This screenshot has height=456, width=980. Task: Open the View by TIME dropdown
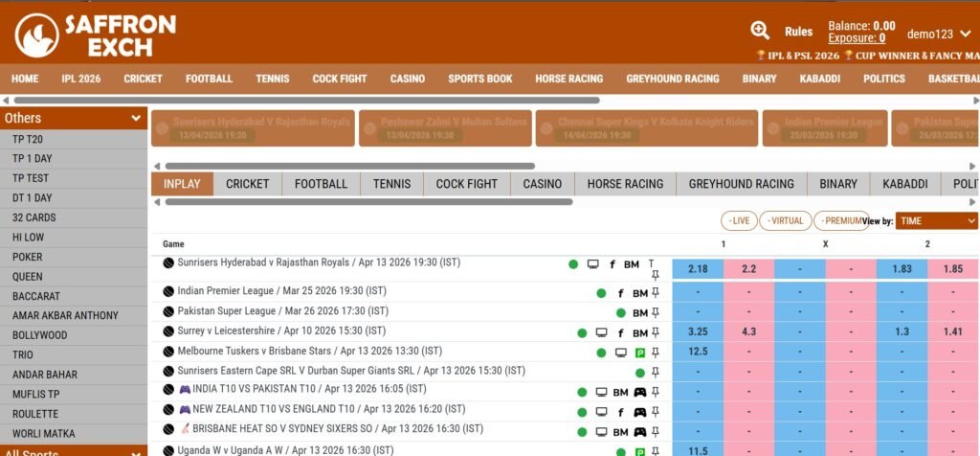tap(936, 220)
